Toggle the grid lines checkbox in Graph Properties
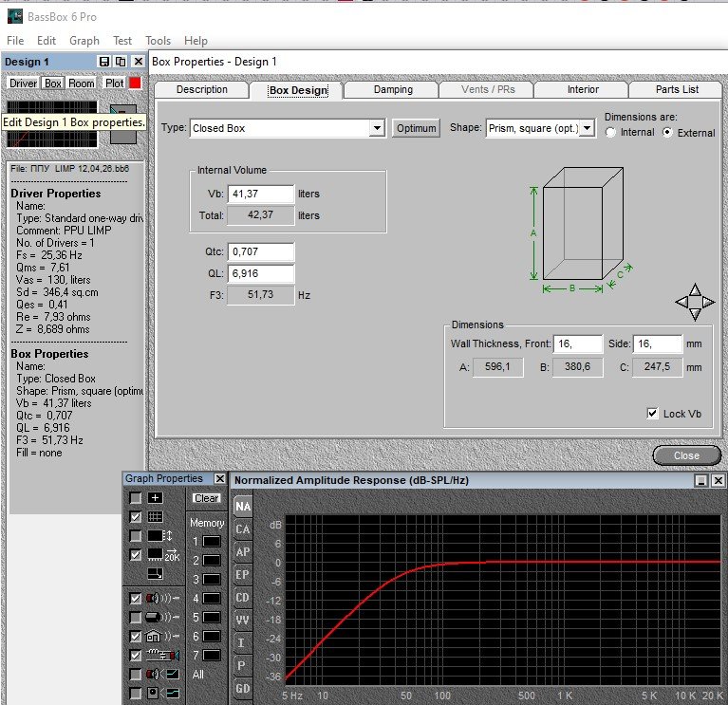 point(136,517)
